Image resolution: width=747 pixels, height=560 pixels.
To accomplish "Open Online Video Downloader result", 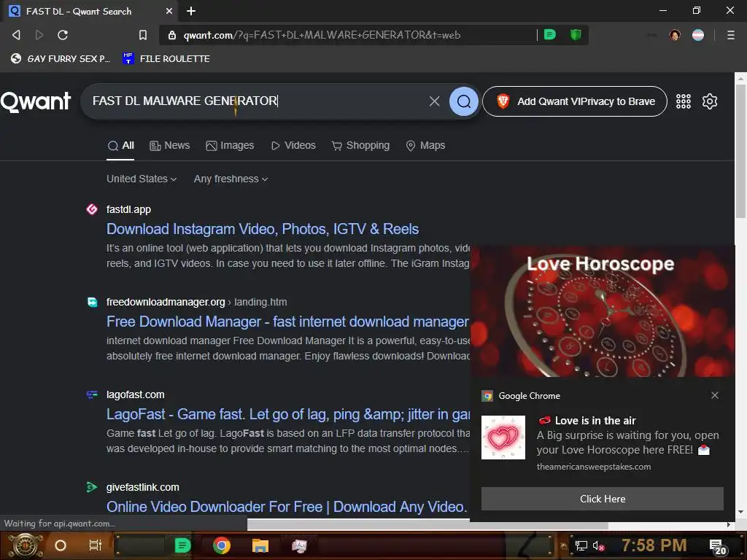I will [x=286, y=507].
